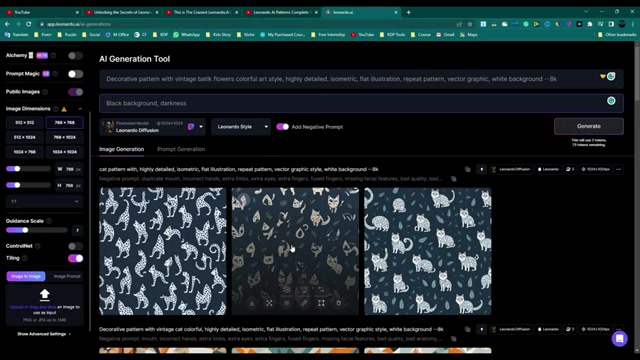The width and height of the screenshot is (640, 360).
Task: Click the width value input field
Action: pyautogui.click(x=69, y=169)
